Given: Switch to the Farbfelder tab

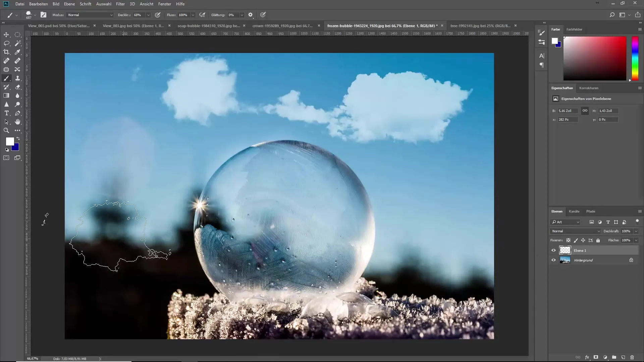Looking at the screenshot, I should click(x=574, y=29).
